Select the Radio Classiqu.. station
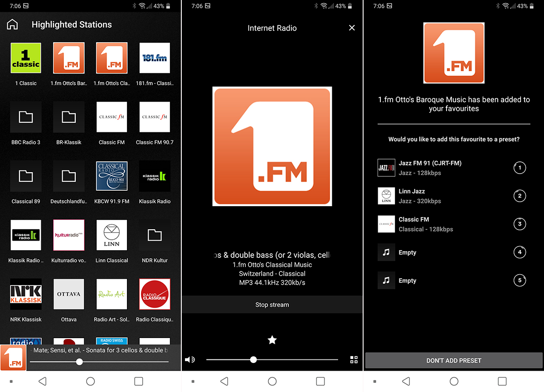This screenshot has width=544, height=392. [x=155, y=294]
